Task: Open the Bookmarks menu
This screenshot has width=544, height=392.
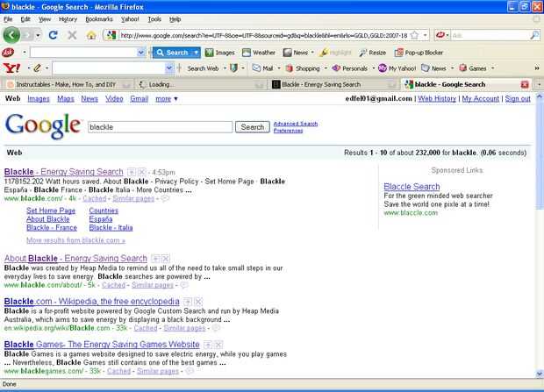Action: pos(99,19)
